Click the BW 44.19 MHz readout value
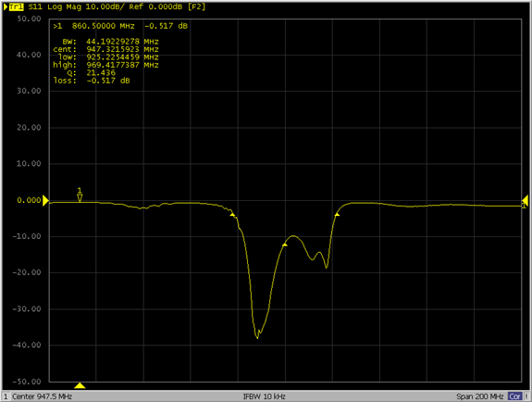This screenshot has height=402, width=532. point(122,42)
